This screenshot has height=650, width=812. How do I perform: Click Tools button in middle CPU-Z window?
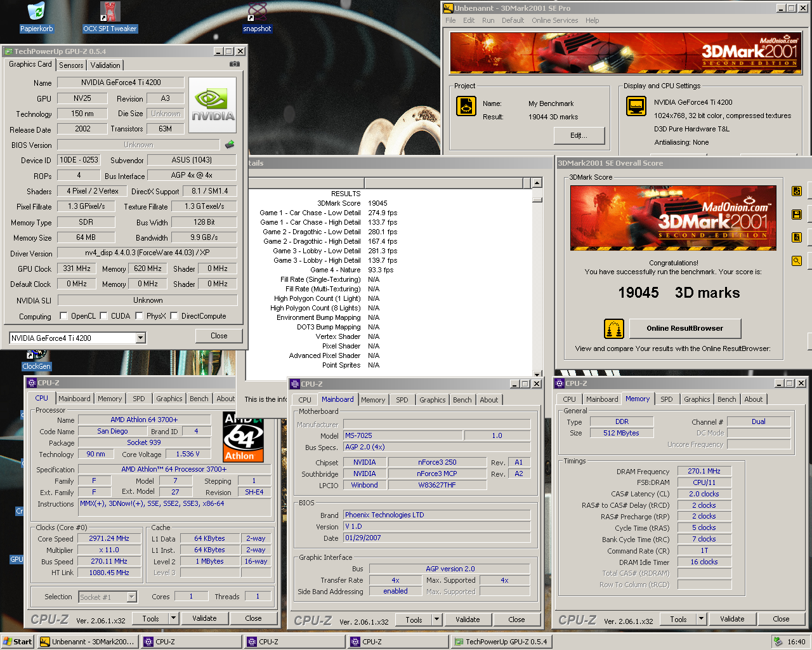[x=414, y=620]
